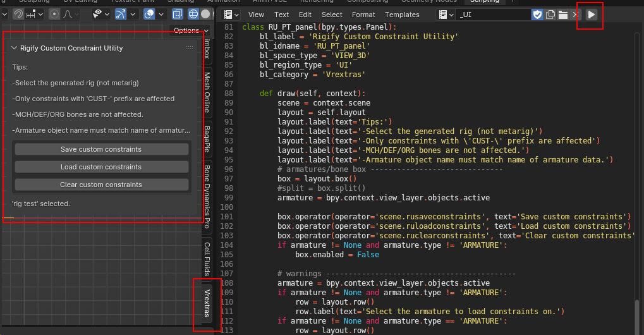Image resolution: width=644 pixels, height=335 pixels.
Task: Click the panel drag handle dots
Action: pos(190,48)
